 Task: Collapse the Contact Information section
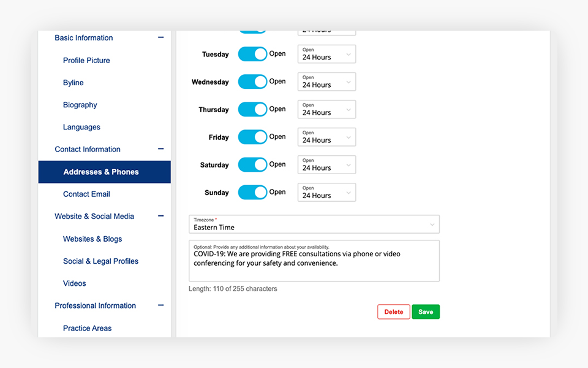pyautogui.click(x=160, y=149)
